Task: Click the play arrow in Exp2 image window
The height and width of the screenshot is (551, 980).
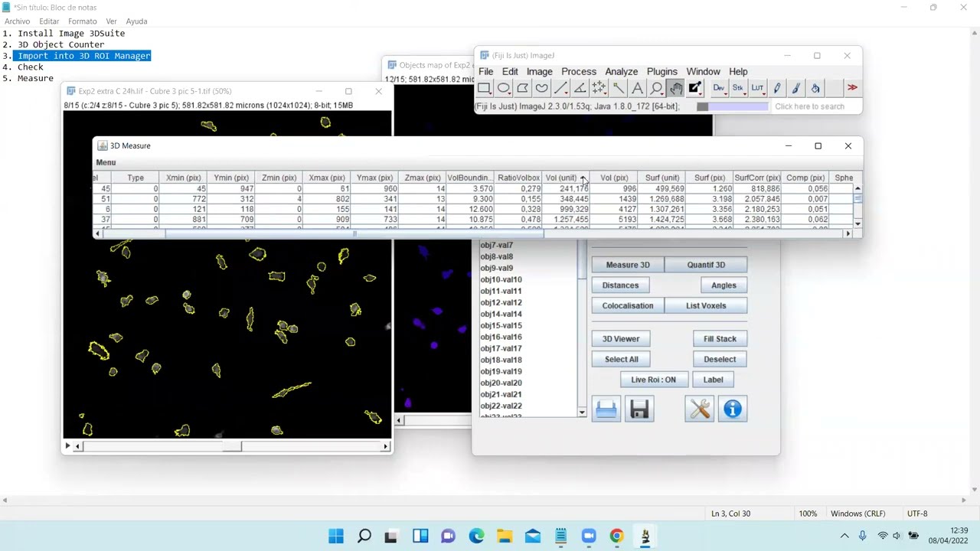Action: pyautogui.click(x=67, y=445)
